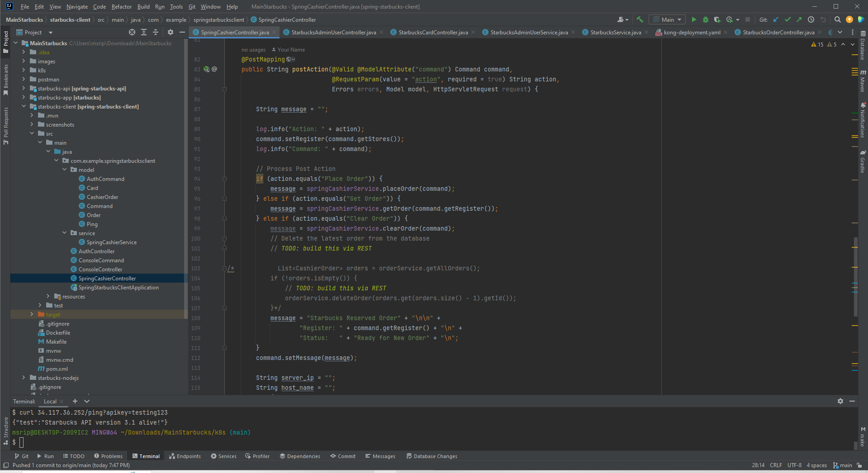This screenshot has height=473, width=868.
Task: Start debugging with the bug-shaped Debug icon
Action: click(705, 19)
